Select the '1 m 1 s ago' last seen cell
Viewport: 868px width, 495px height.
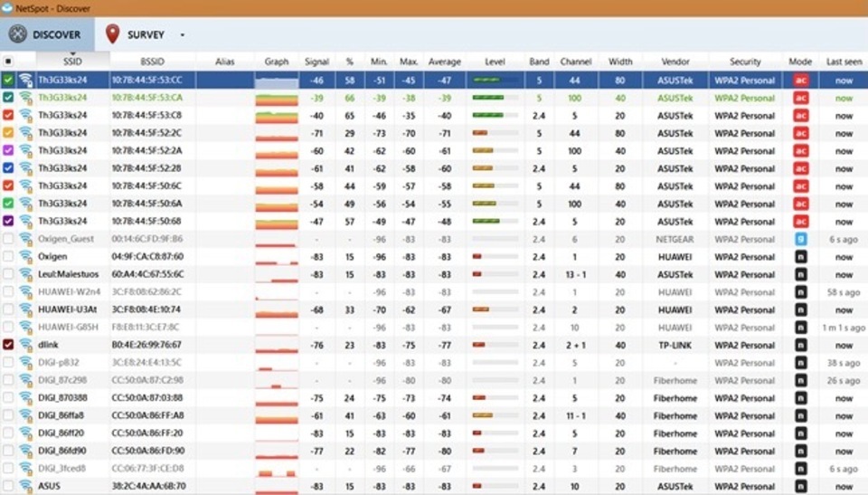844,328
